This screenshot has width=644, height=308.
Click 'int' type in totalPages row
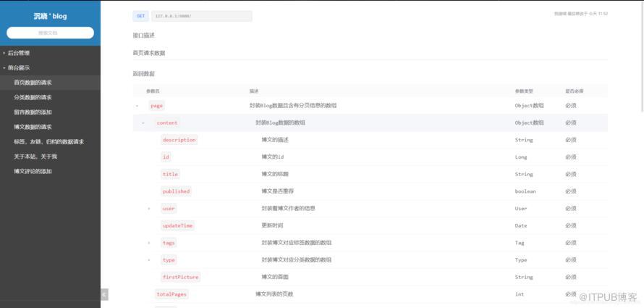point(520,294)
